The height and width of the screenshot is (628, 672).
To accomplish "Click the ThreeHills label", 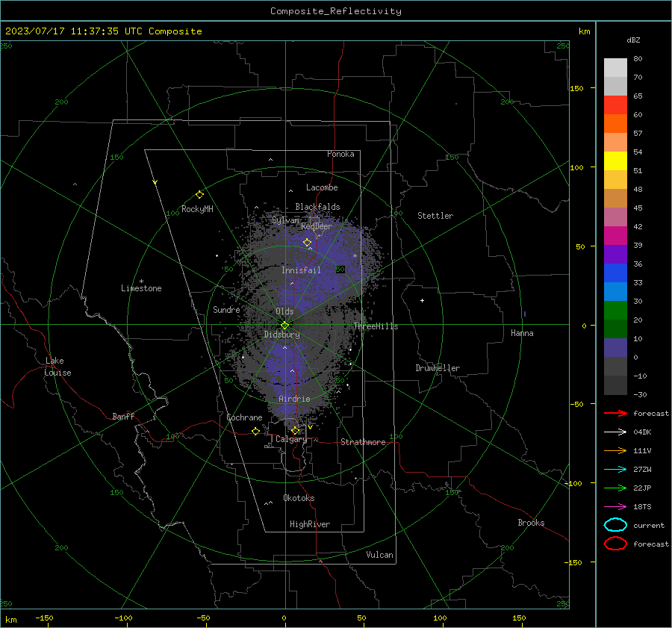I will [x=376, y=326].
